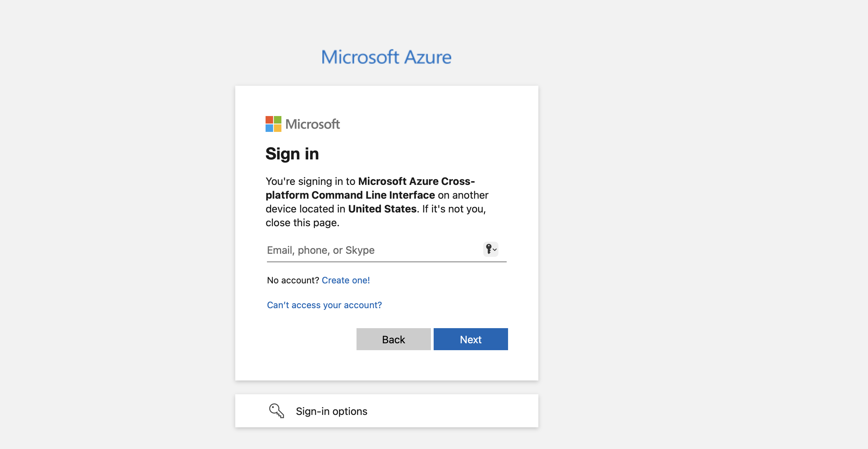Click the bold "United States" text
Image resolution: width=868 pixels, height=449 pixels.
tap(382, 209)
